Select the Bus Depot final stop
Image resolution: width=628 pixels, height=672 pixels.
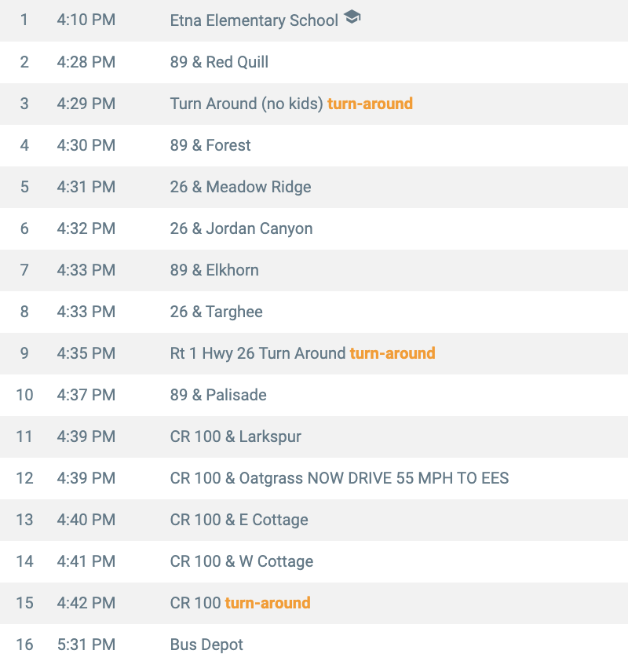click(x=206, y=645)
